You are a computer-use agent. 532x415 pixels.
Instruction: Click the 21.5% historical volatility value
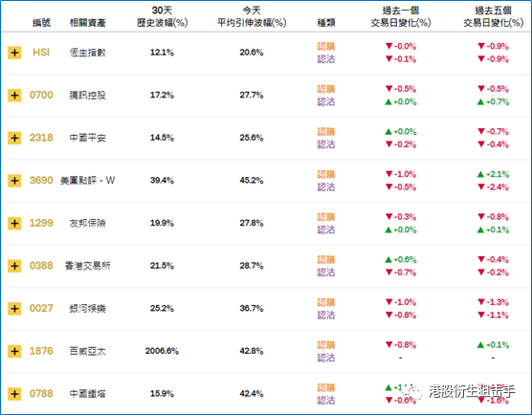[162, 266]
